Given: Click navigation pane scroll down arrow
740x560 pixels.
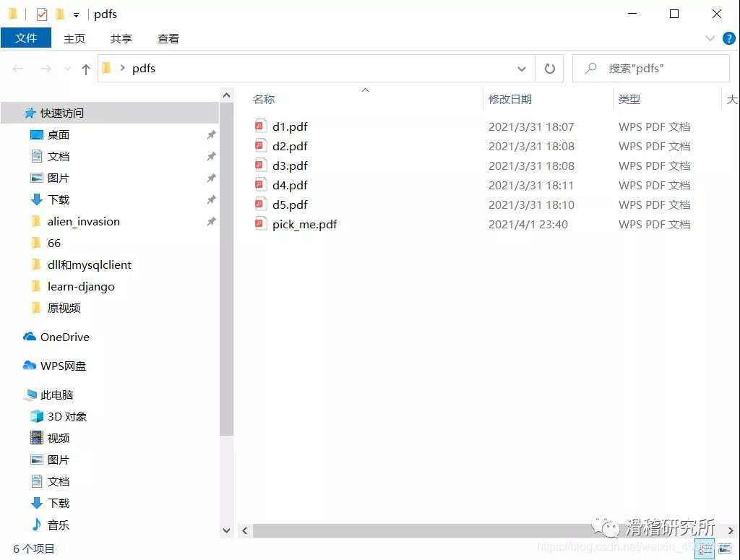Looking at the screenshot, I should click(226, 531).
